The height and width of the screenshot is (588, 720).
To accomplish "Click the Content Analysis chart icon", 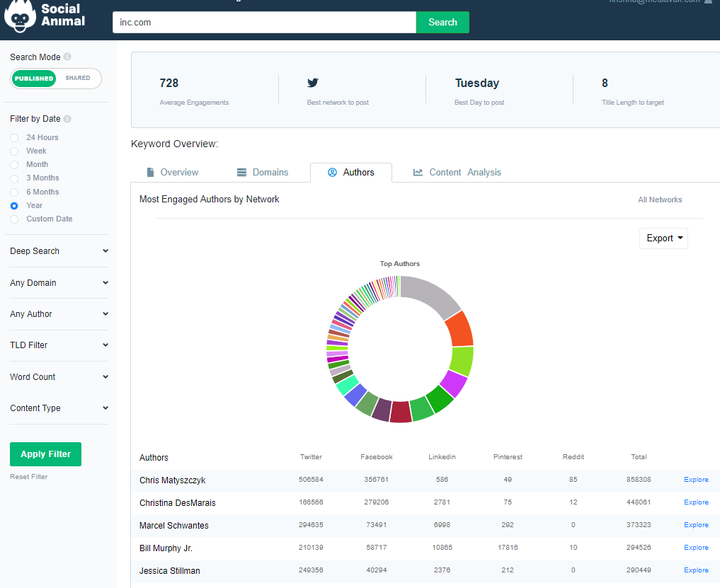I will pyautogui.click(x=418, y=172).
